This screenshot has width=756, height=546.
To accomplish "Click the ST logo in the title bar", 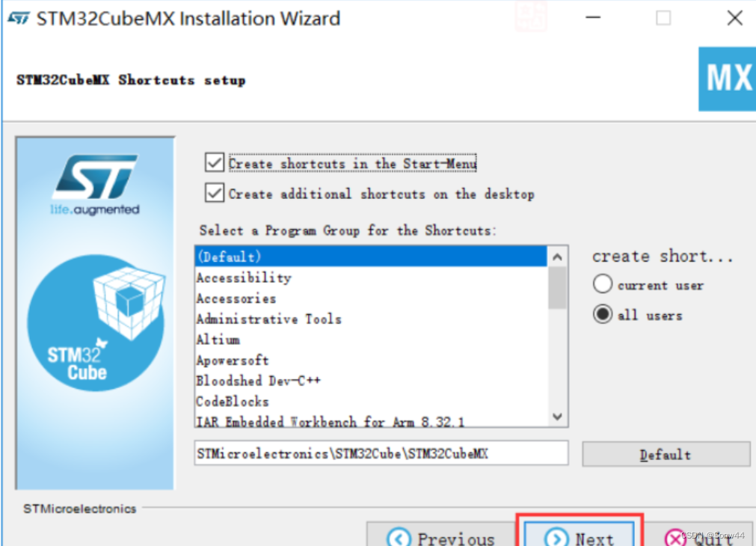I will 19,19.
